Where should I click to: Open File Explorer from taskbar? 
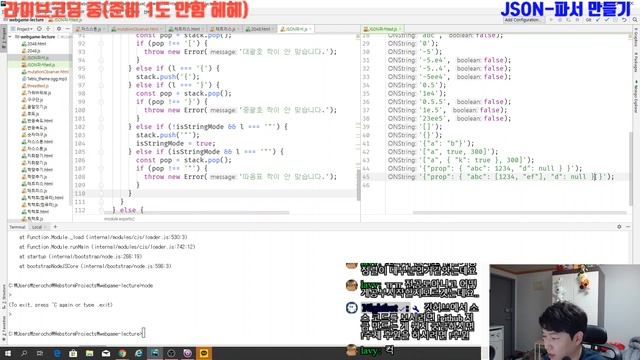pyautogui.click(x=89, y=353)
